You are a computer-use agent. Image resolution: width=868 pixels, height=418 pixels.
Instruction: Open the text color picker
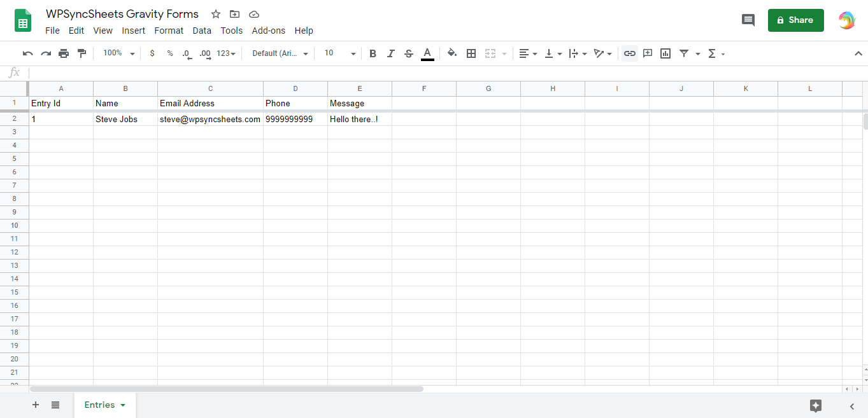(427, 53)
